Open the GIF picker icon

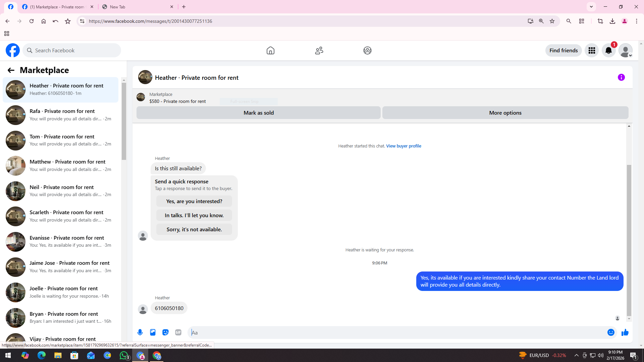178,332
